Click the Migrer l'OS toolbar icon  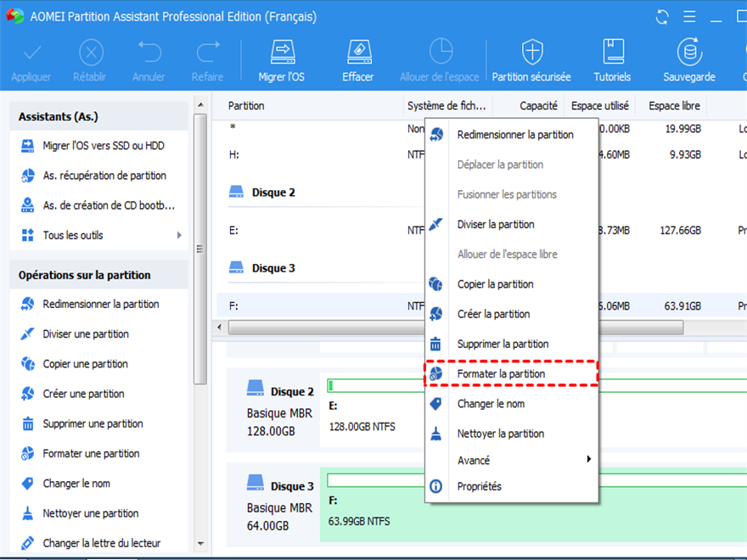click(282, 53)
